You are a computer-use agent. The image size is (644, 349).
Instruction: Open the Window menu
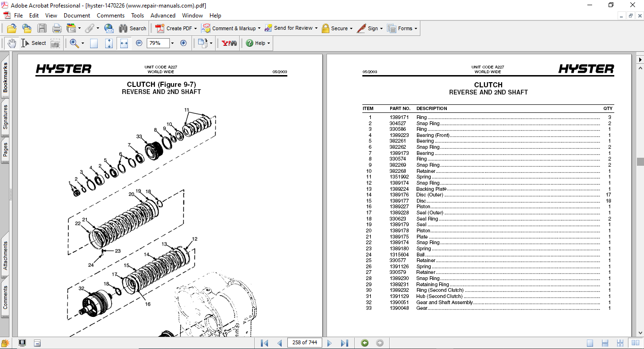(x=192, y=16)
